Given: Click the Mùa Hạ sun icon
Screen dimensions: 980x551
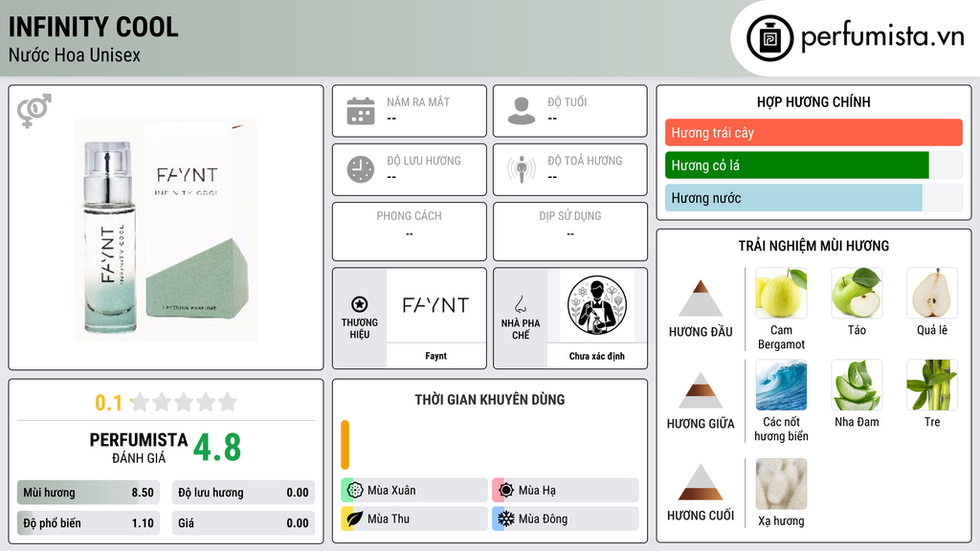Looking at the screenshot, I should pyautogui.click(x=506, y=490).
